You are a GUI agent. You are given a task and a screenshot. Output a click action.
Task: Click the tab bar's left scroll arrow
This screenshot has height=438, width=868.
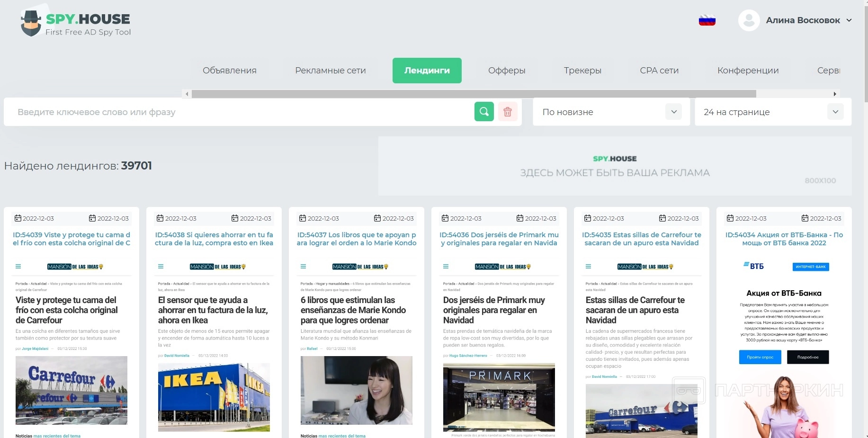(x=187, y=94)
